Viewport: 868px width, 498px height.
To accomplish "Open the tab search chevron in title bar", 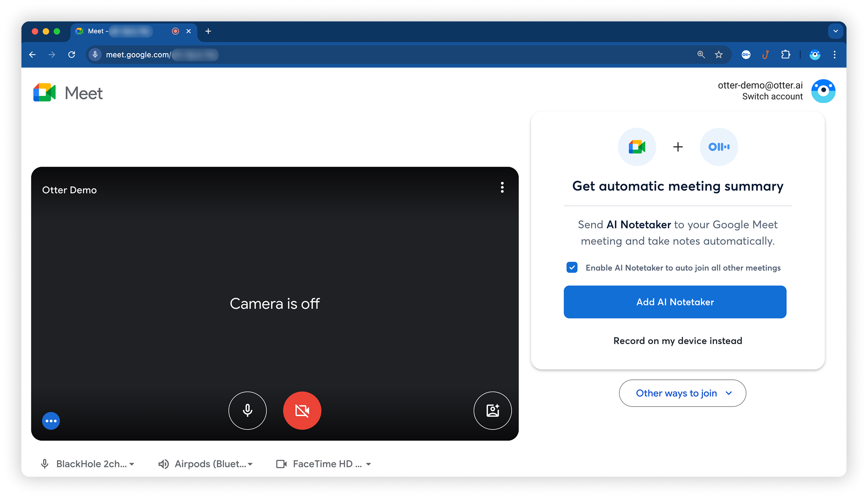I will click(x=836, y=31).
